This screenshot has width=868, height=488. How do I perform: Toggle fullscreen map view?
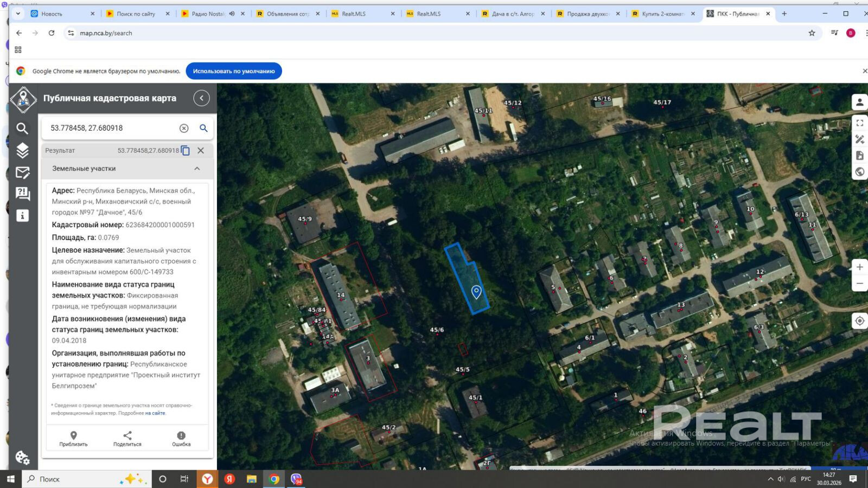coord(859,123)
